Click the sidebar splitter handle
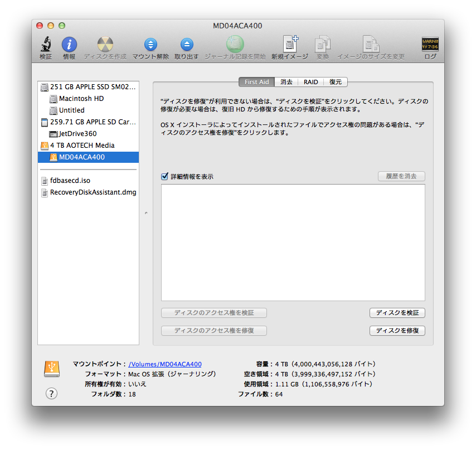The width and height of the screenshot is (476, 450). [146, 213]
